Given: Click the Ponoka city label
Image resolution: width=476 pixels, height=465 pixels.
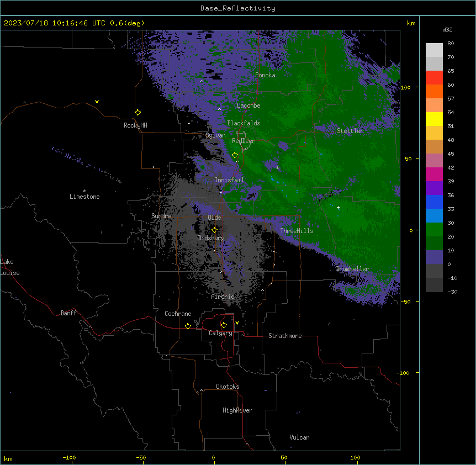Looking at the screenshot, I should point(265,75).
